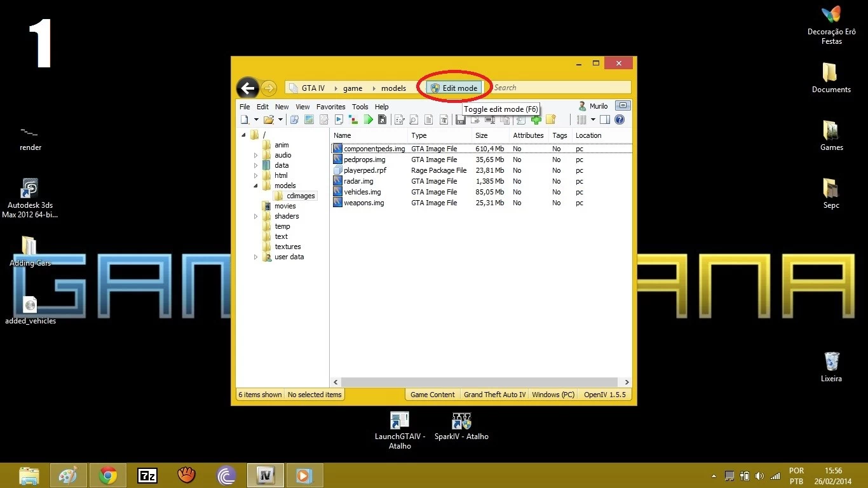
Task: Click the Size column header
Action: [482, 135]
